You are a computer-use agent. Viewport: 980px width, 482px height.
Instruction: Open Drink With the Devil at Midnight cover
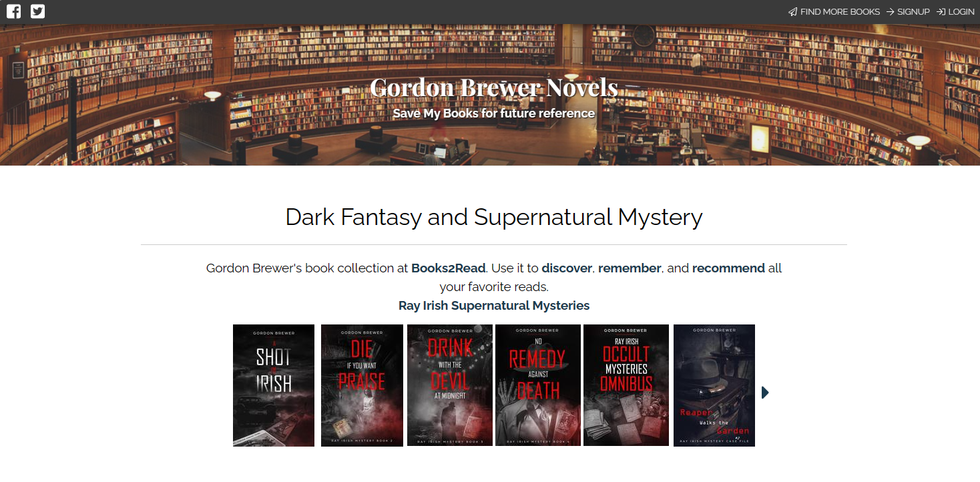(450, 385)
